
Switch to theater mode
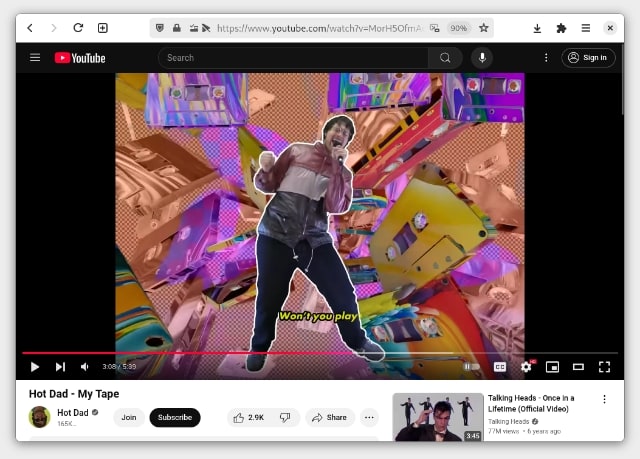pyautogui.click(x=578, y=367)
